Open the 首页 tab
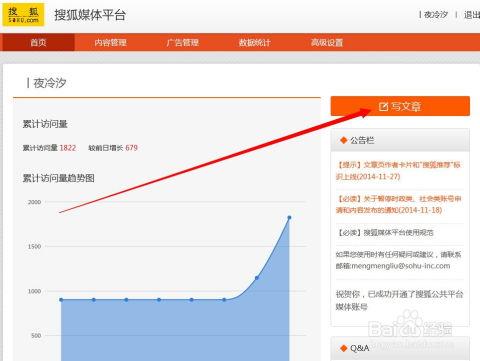 coord(38,42)
